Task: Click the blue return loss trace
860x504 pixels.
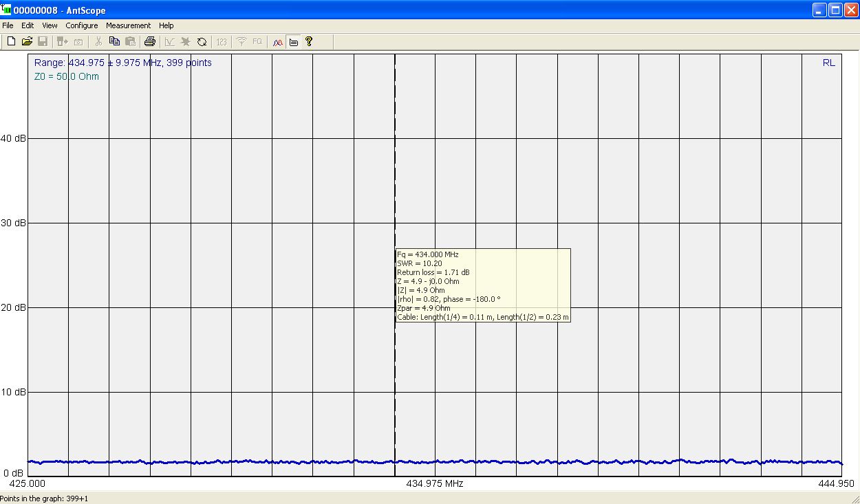Action: click(x=206, y=462)
